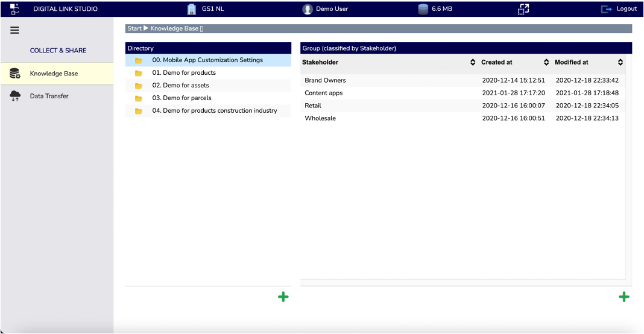Click created date 2020-12-16 16:00:07
Viewport: 644px width, 334px height.
513,106
